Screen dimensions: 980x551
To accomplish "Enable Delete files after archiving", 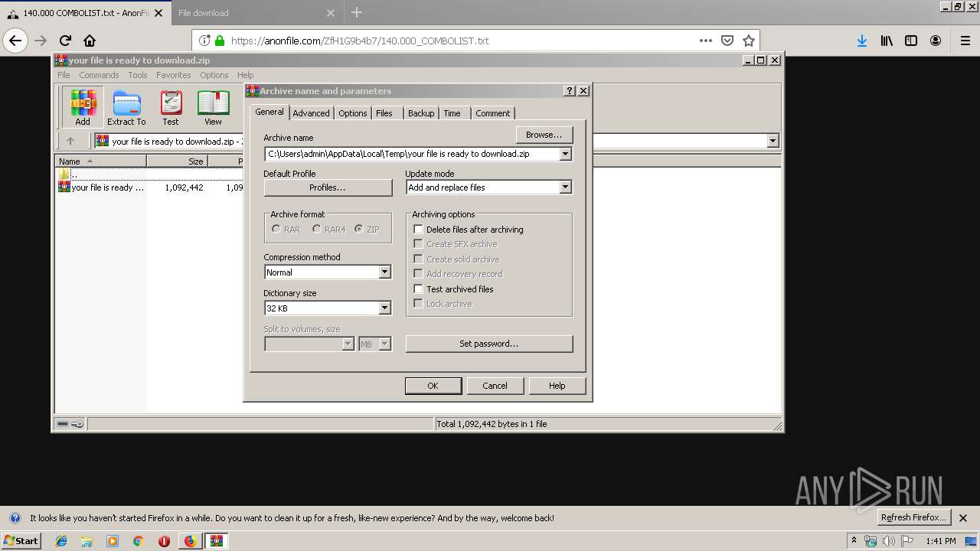I will [x=418, y=229].
